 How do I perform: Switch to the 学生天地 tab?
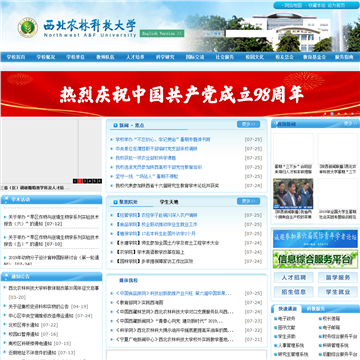169,202
